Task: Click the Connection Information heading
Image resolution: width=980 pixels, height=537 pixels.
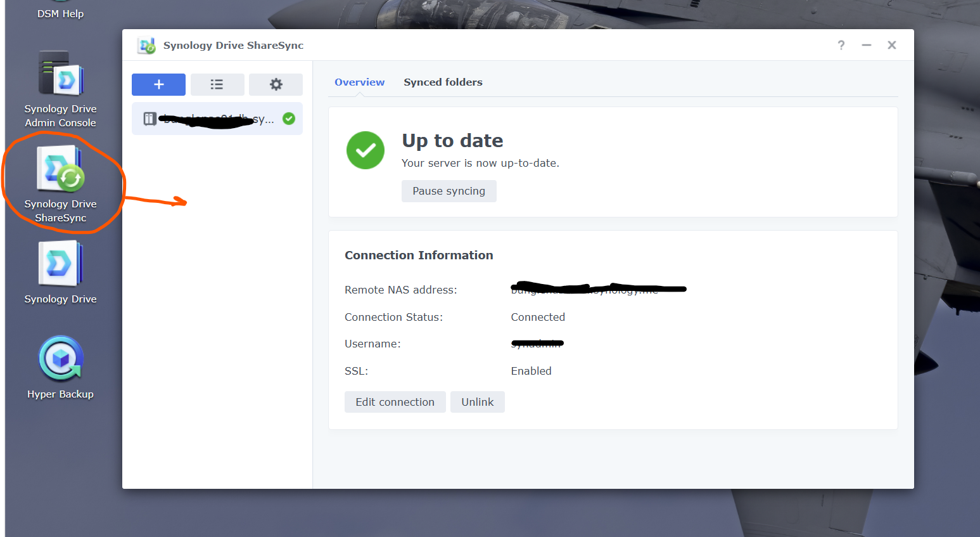Action: 419,256
